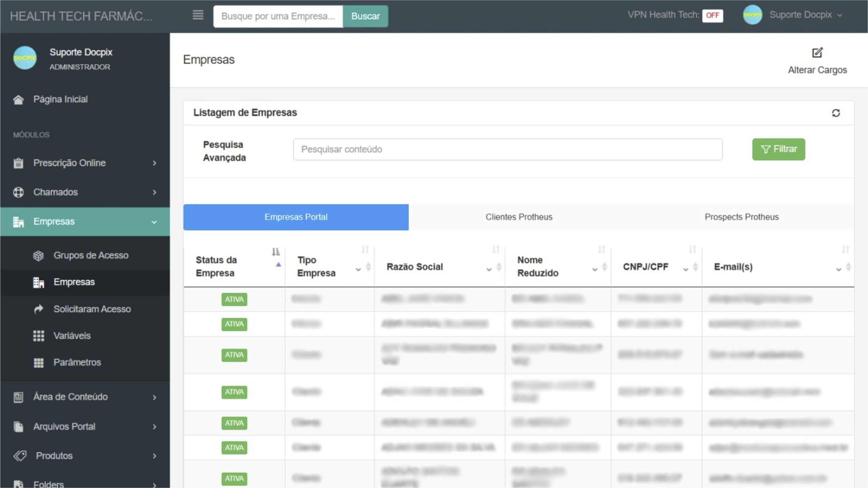Open Página Inicial via home icon

click(18, 100)
